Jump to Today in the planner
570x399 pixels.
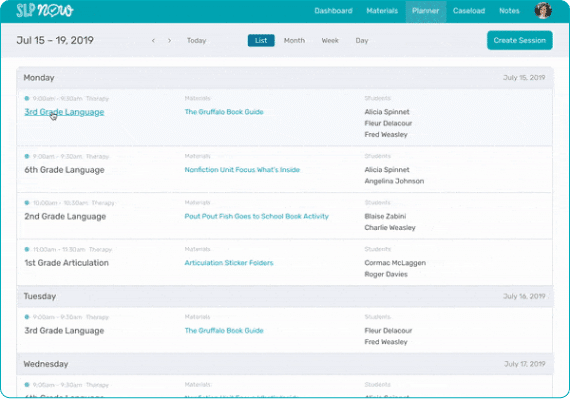click(x=196, y=40)
